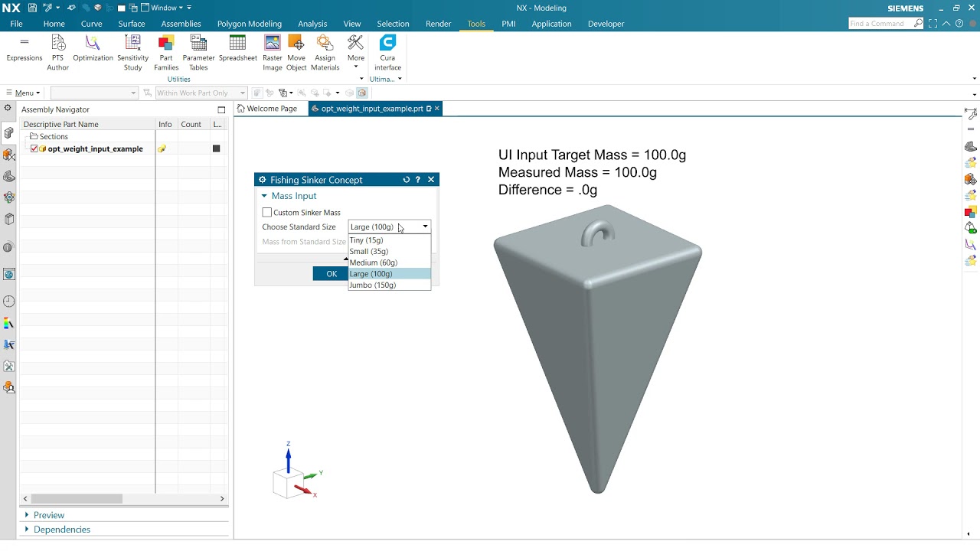The height and width of the screenshot is (551, 980).
Task: Open the File menu
Action: pyautogui.click(x=16, y=24)
